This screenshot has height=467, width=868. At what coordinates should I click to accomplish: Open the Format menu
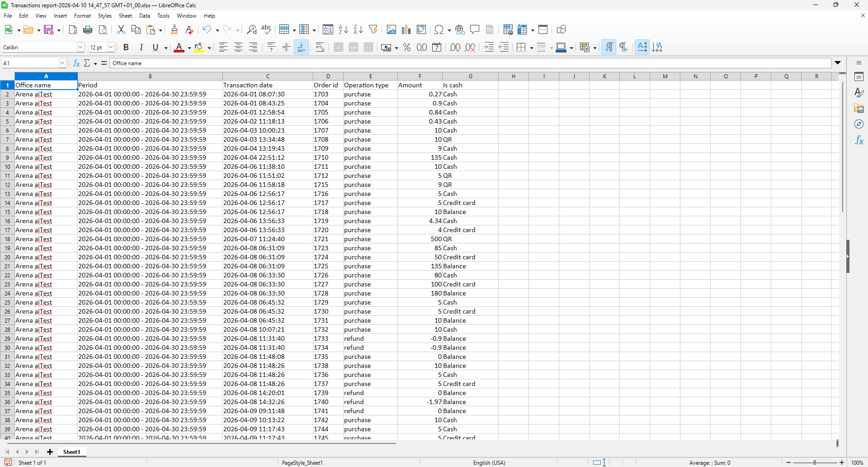click(82, 16)
